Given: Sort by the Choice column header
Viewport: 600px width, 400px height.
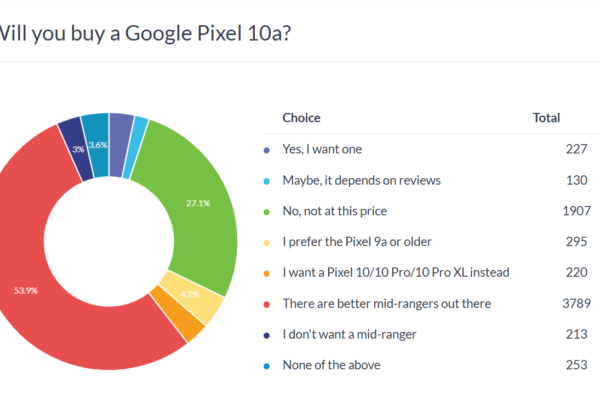Looking at the screenshot, I should (301, 118).
